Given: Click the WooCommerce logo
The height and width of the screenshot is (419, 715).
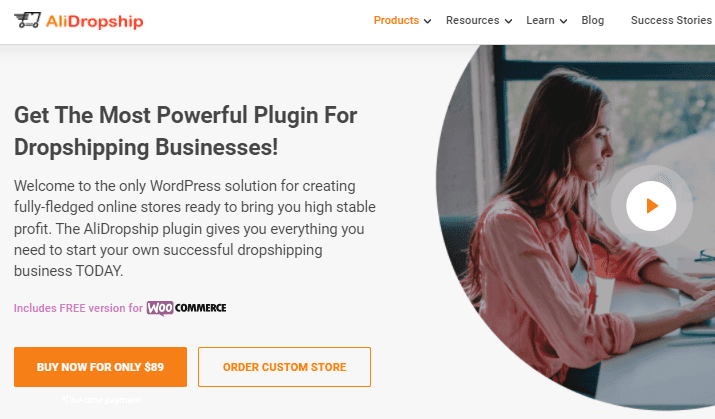Looking at the screenshot, I should coord(187,308).
